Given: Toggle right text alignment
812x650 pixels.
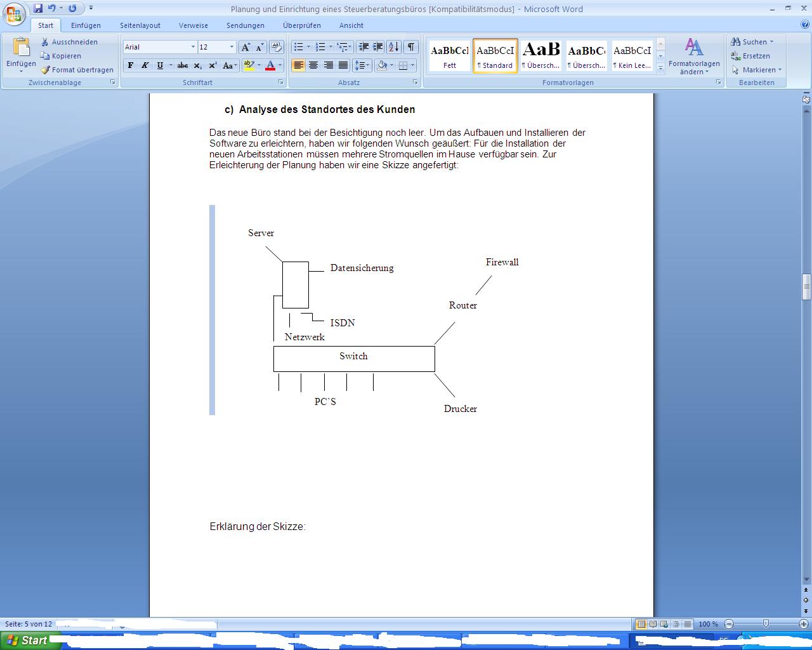Looking at the screenshot, I should [x=329, y=65].
